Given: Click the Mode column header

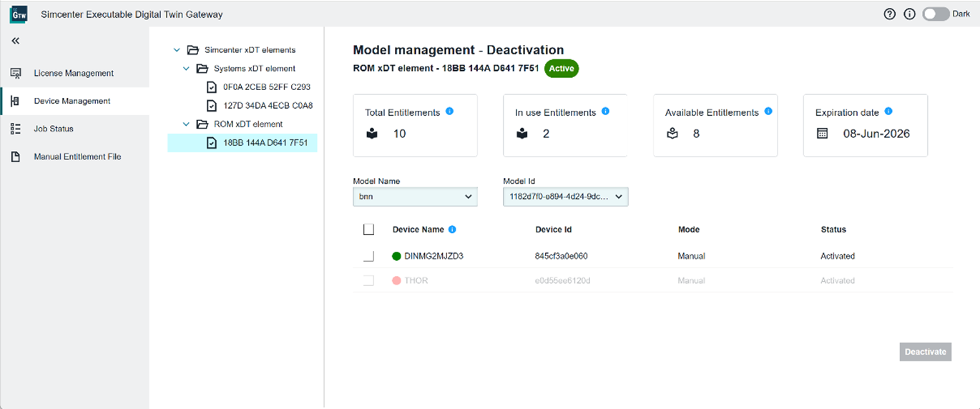Looking at the screenshot, I should coord(689,230).
